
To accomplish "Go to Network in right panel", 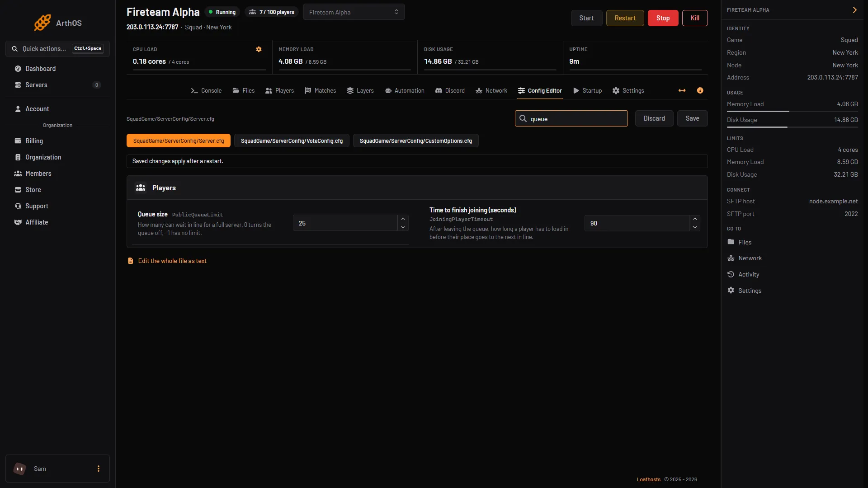I will tap(744, 258).
